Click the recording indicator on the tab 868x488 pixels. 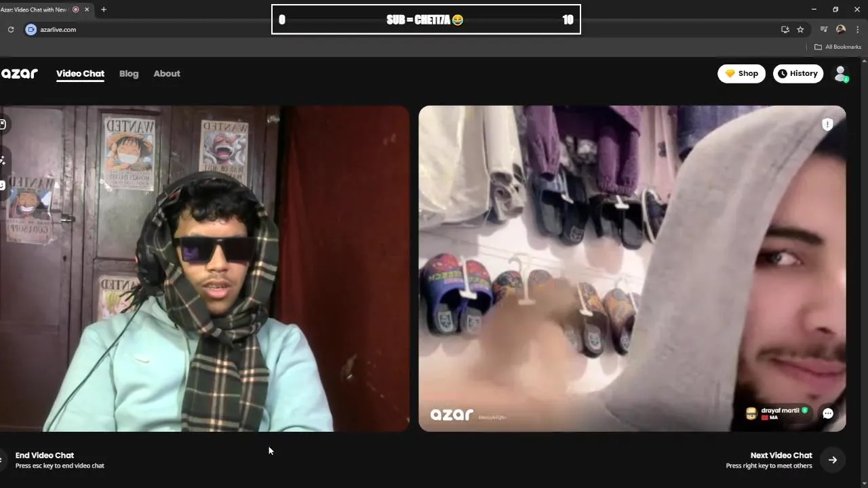click(x=75, y=9)
